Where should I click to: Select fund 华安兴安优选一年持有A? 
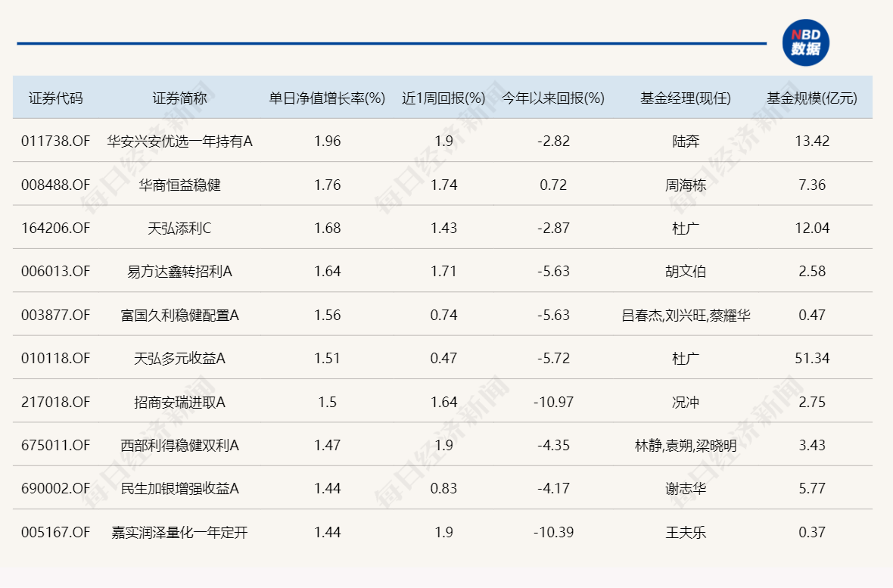[x=179, y=141]
